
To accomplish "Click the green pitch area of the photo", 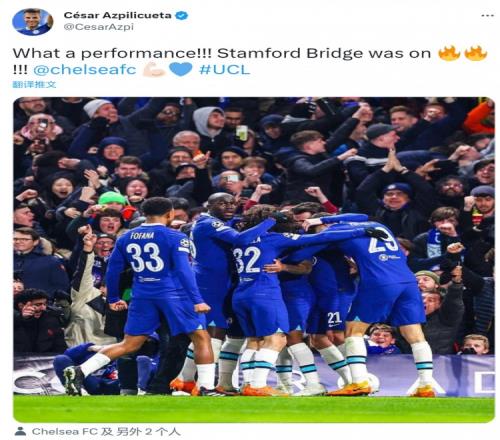I will (x=254, y=409).
